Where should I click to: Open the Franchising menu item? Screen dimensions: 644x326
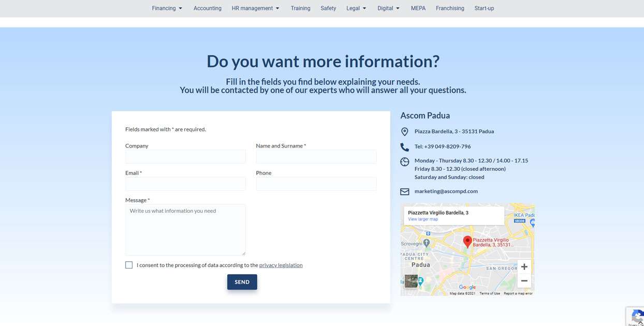450,8
